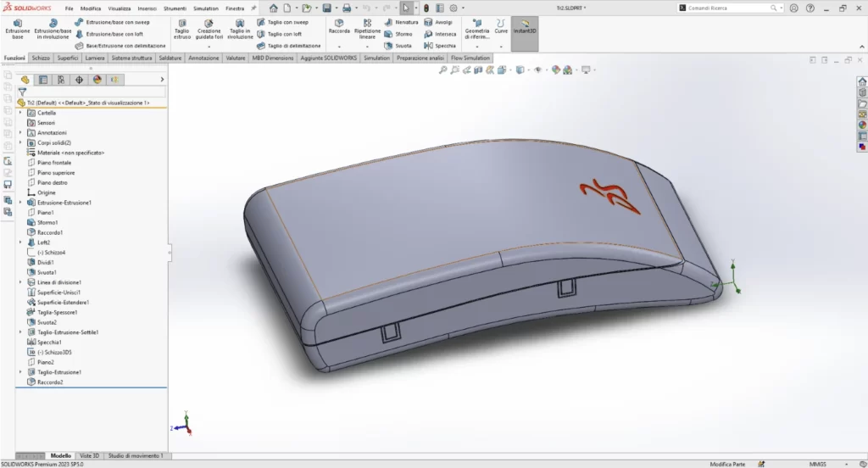The height and width of the screenshot is (468, 868).
Task: Select Raccordo2 in the feature tree
Action: pos(49,382)
